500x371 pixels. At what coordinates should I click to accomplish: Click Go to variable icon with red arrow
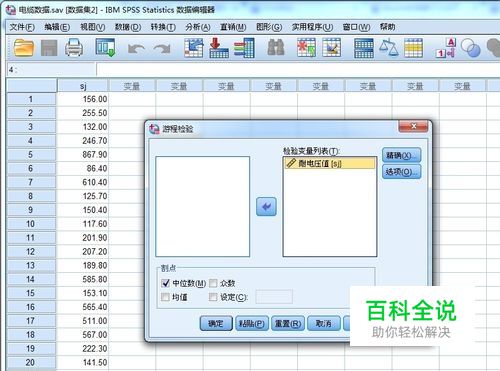click(x=219, y=48)
